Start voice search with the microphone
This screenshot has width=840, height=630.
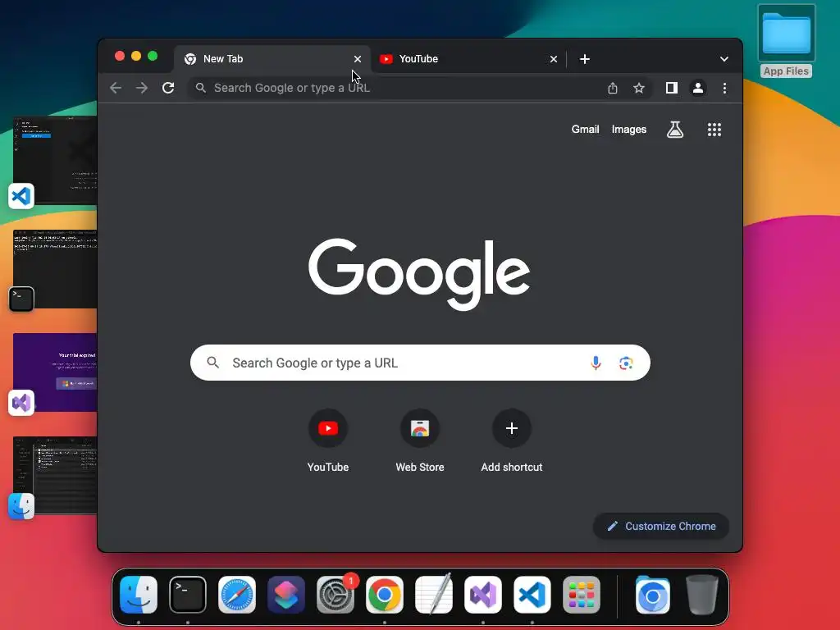coord(596,363)
